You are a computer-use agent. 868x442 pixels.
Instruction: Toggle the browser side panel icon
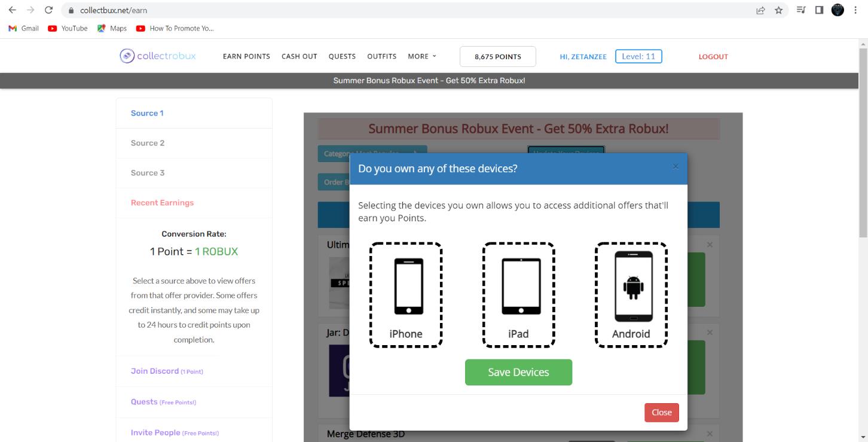[819, 10]
